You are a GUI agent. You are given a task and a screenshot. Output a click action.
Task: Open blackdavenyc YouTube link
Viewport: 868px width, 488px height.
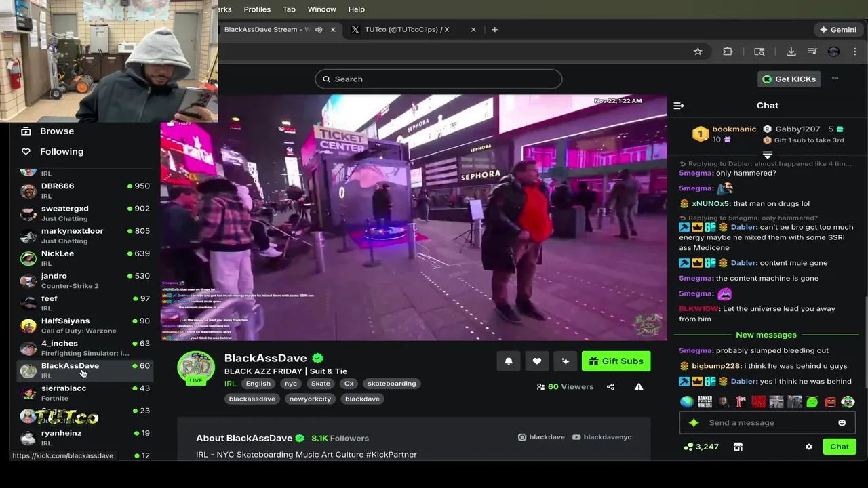click(601, 437)
